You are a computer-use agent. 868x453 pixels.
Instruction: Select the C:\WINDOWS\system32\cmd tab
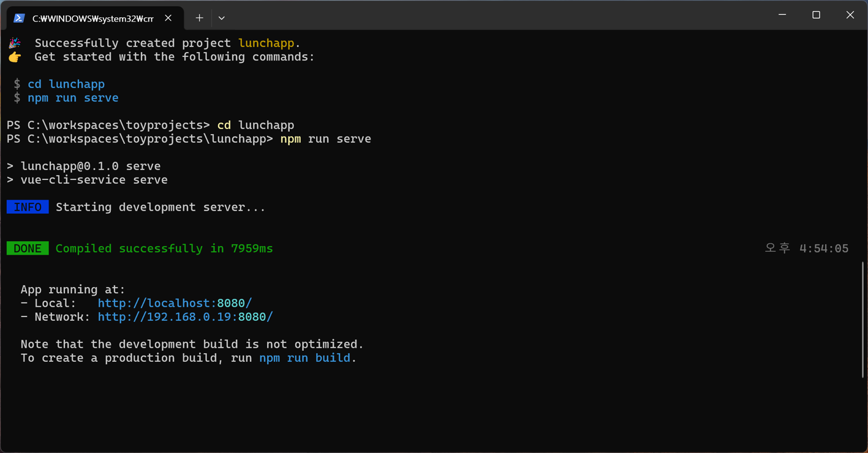[x=95, y=18]
